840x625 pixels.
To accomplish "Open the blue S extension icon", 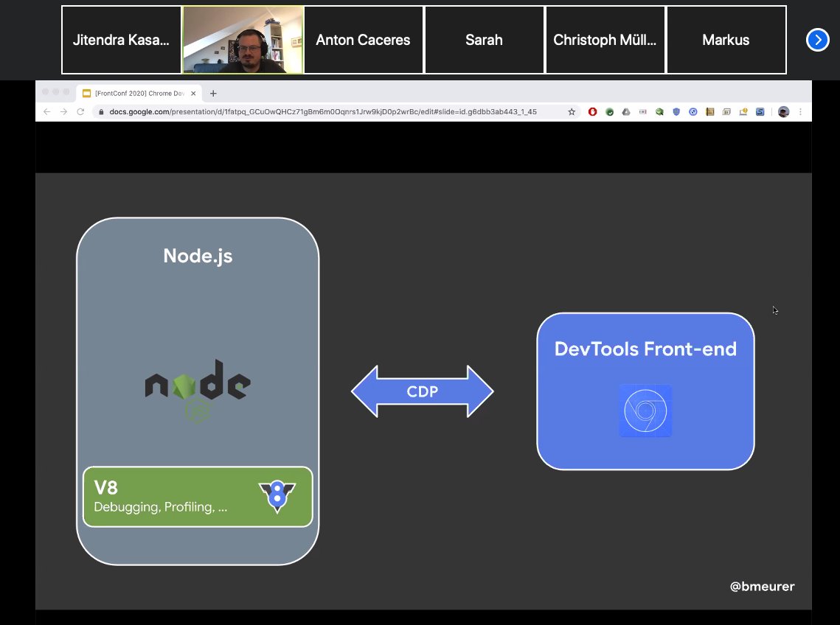I will [x=760, y=111].
